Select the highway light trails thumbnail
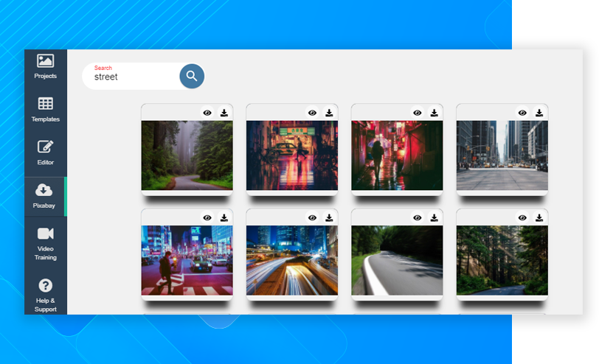The height and width of the screenshot is (364, 599). [x=292, y=260]
